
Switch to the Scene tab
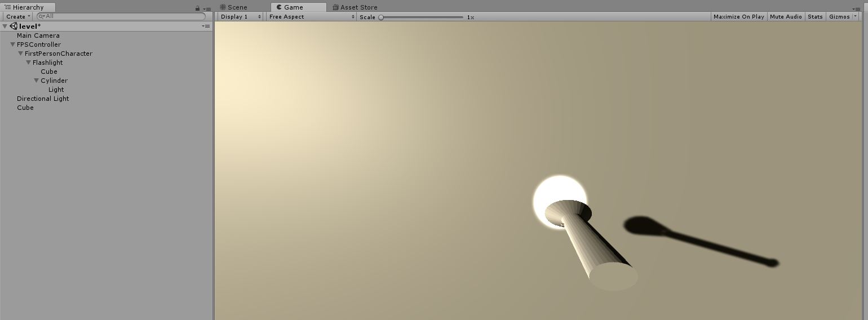[x=233, y=7]
